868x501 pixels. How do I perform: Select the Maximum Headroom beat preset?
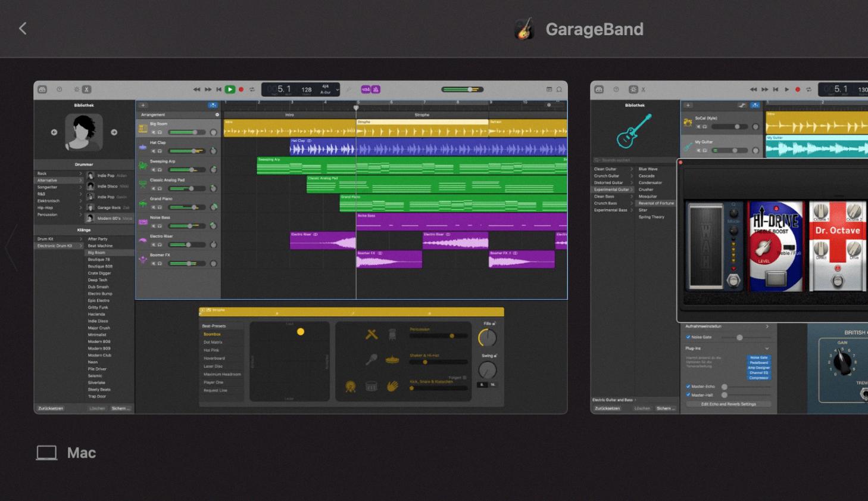[222, 374]
